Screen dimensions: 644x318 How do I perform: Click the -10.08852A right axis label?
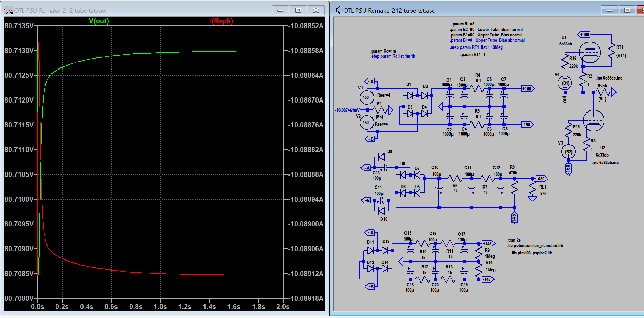coord(306,26)
